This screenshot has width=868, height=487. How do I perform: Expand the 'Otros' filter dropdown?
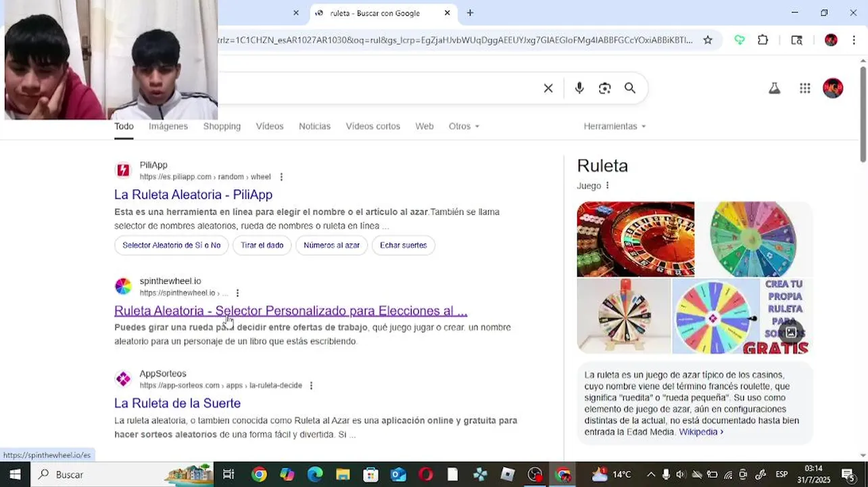(x=464, y=126)
